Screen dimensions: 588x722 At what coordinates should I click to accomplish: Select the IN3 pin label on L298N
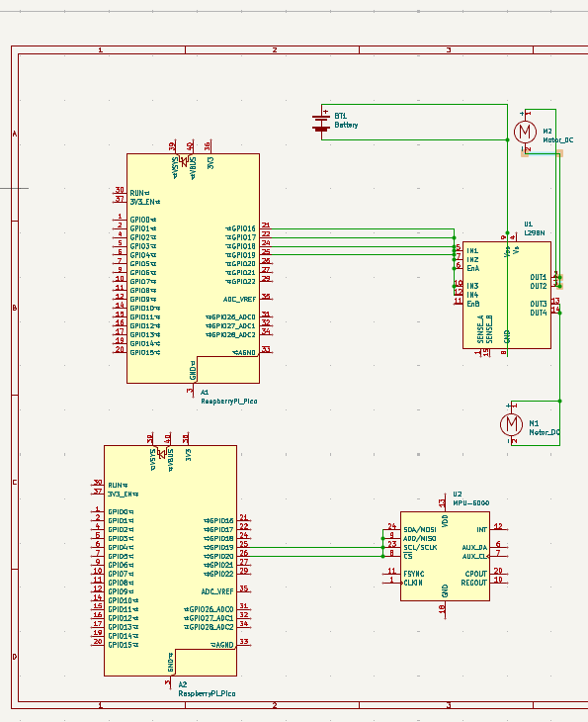(472, 286)
